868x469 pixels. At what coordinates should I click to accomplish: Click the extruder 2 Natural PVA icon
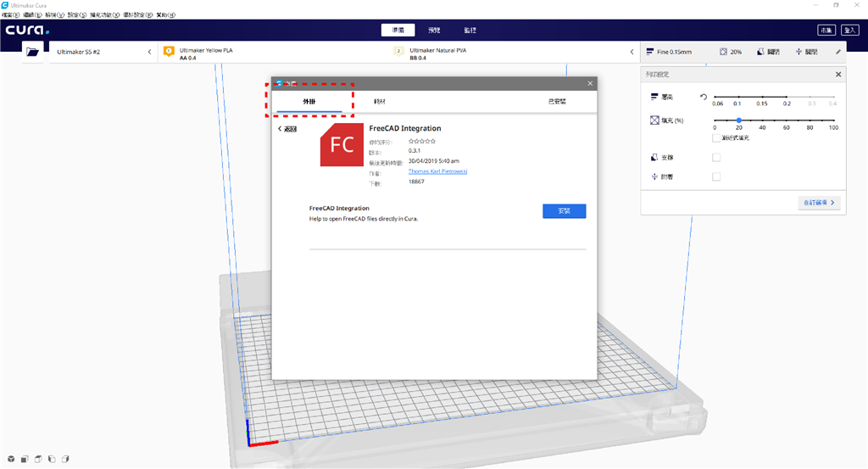click(x=398, y=52)
